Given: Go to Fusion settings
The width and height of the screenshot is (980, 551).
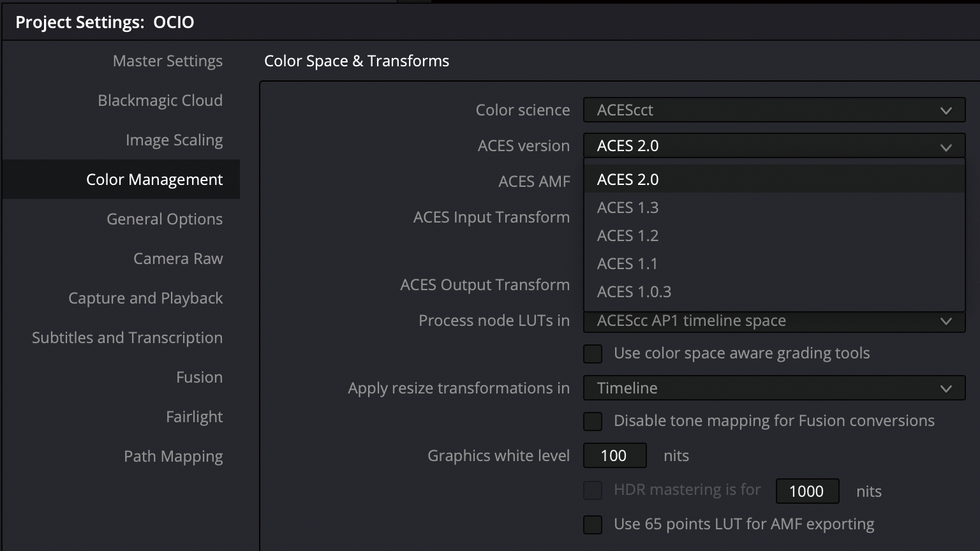Looking at the screenshot, I should tap(199, 377).
